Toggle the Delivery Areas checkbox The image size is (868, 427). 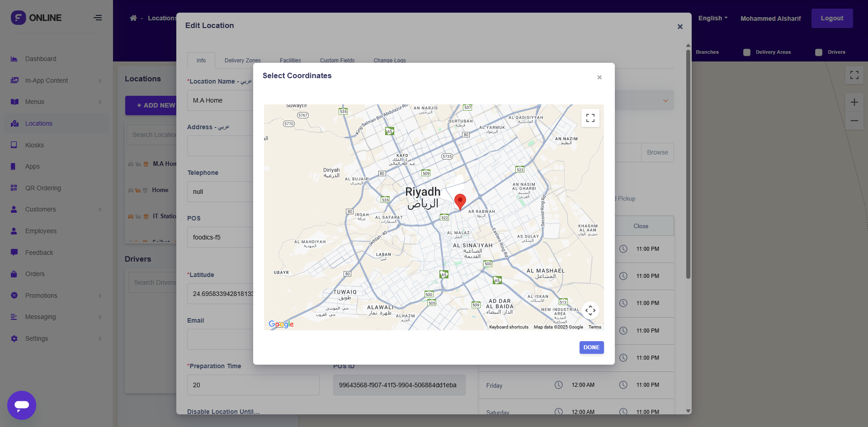point(747,52)
